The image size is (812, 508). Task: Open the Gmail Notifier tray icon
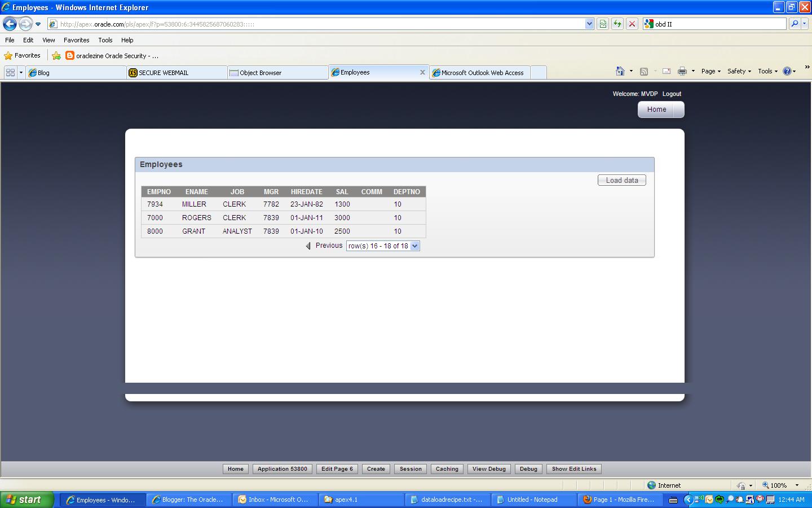pos(760,500)
